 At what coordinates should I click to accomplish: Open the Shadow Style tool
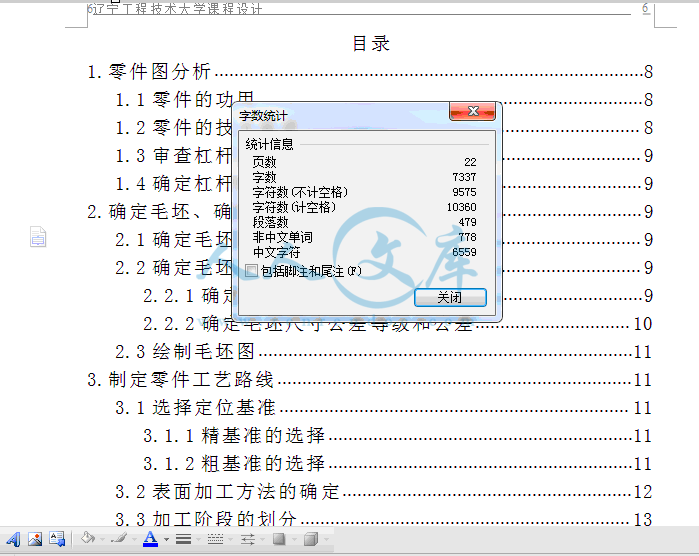pos(279,540)
